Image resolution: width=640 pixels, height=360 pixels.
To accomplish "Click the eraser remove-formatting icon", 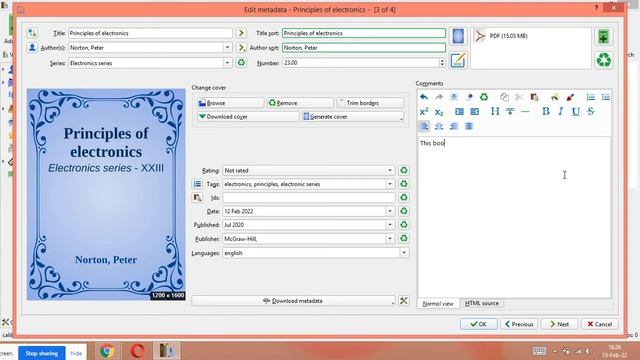I will [x=469, y=97].
